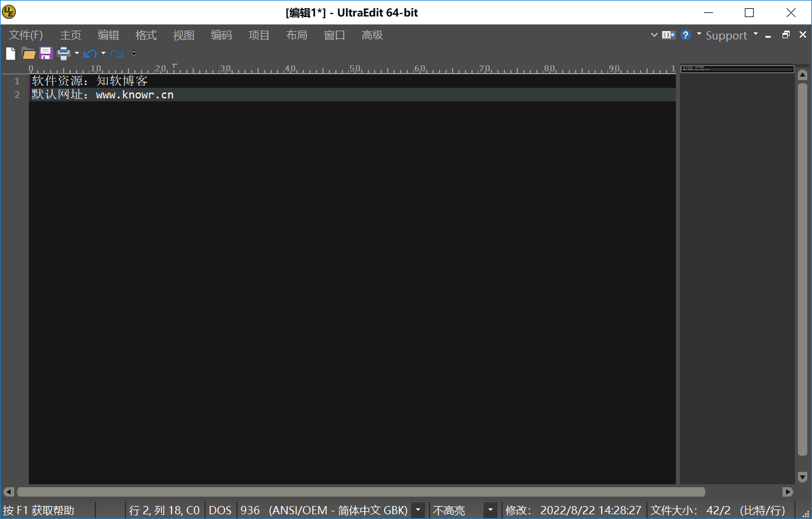Click line 2 text www.knowr.cn
Screen dimensions: 812x519
tap(135, 95)
